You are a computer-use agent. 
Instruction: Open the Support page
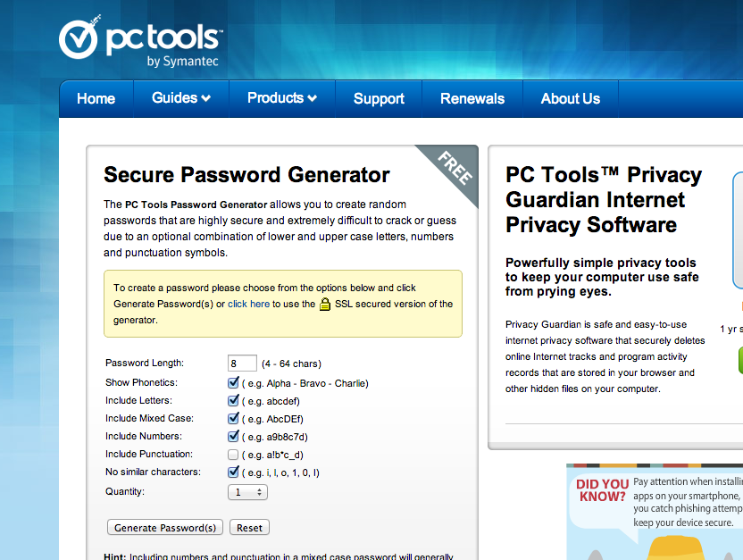tap(379, 98)
